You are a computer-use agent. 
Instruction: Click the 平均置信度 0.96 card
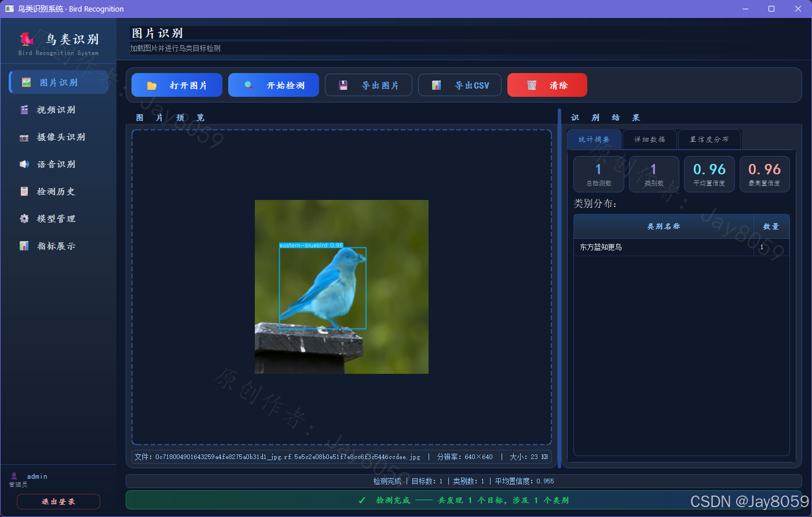coord(709,174)
